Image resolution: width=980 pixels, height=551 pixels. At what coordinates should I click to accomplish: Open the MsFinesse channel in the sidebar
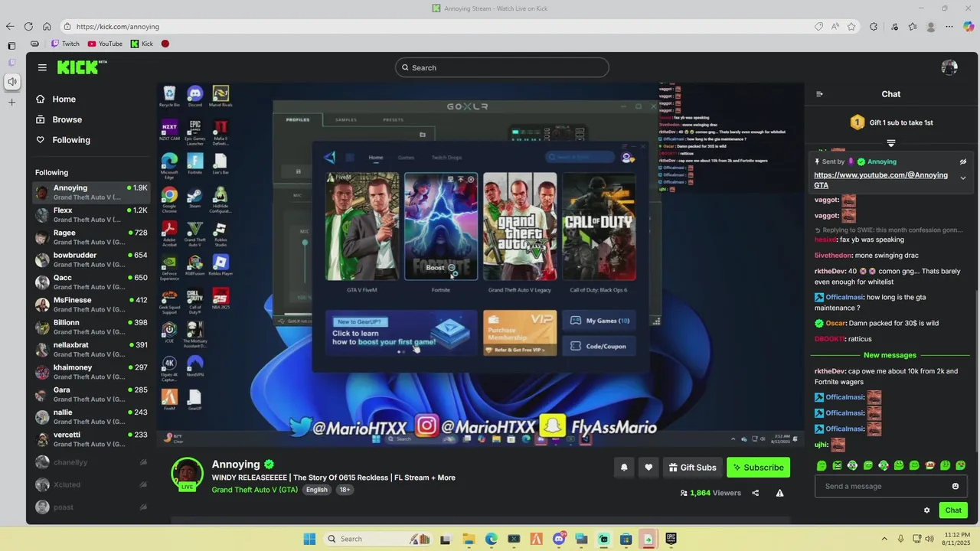pos(91,305)
